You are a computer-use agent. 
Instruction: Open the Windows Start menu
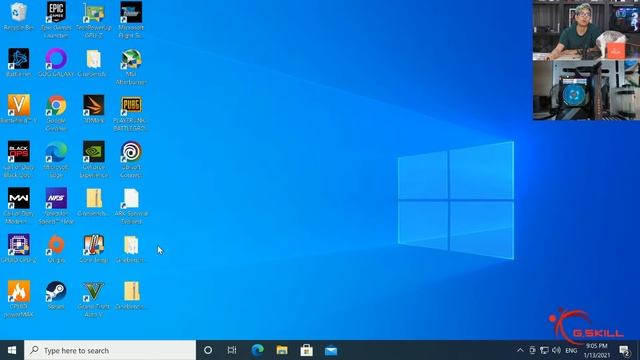click(12, 350)
